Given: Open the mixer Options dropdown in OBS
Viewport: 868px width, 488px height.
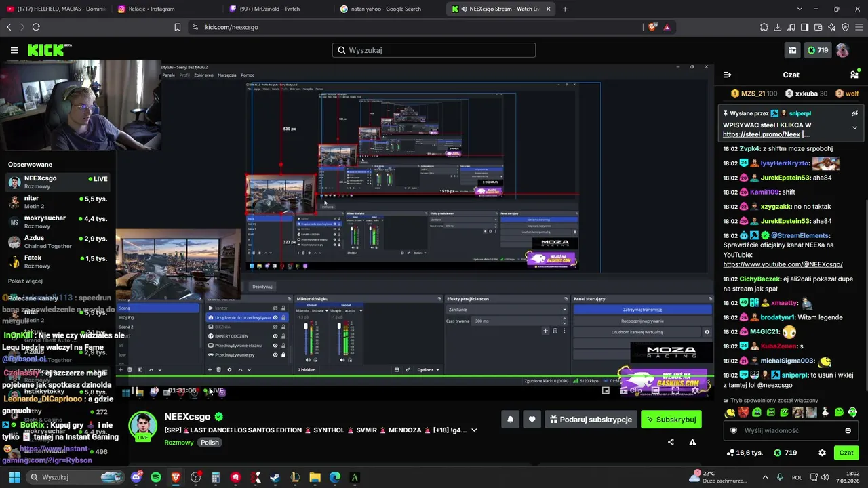Looking at the screenshot, I should [428, 370].
